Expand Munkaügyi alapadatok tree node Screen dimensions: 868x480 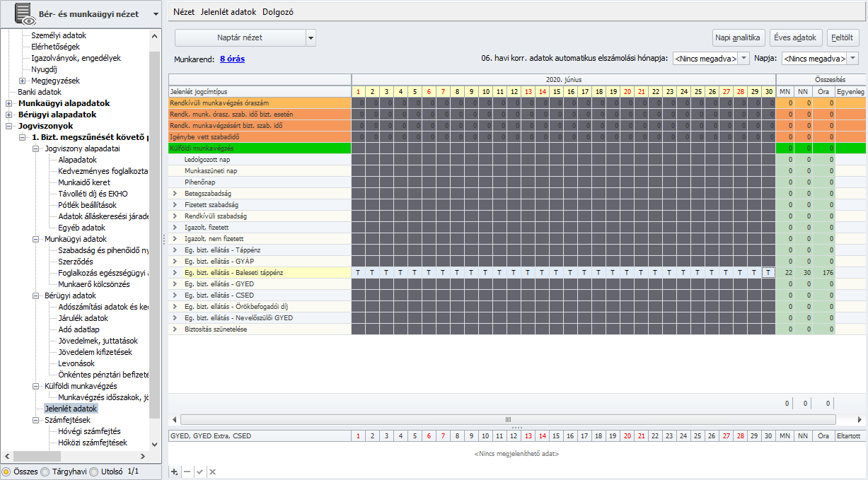8,103
